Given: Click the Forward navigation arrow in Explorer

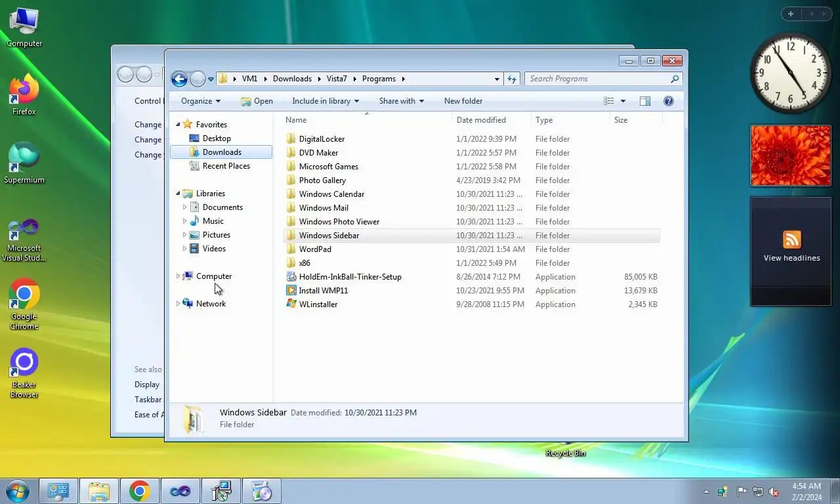Looking at the screenshot, I should [198, 79].
